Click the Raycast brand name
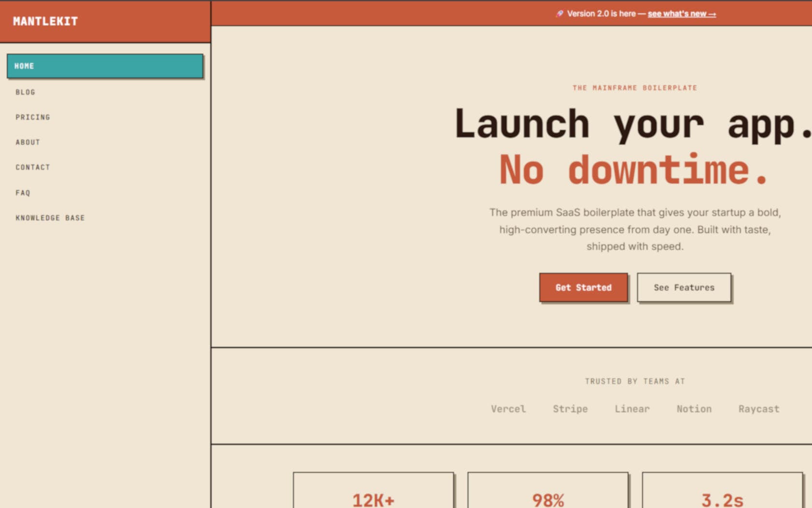 coord(758,409)
